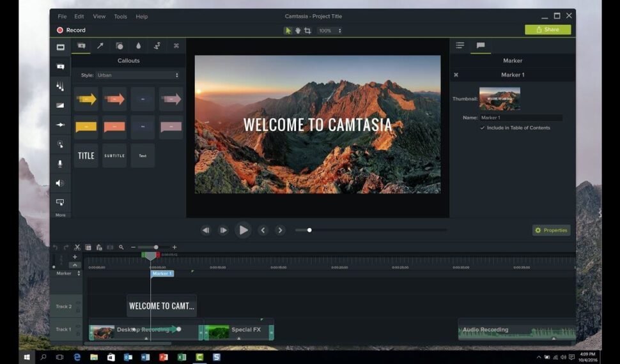Toggle Track 2 visibility eye icon
The width and height of the screenshot is (620, 364).
pyautogui.click(x=79, y=303)
